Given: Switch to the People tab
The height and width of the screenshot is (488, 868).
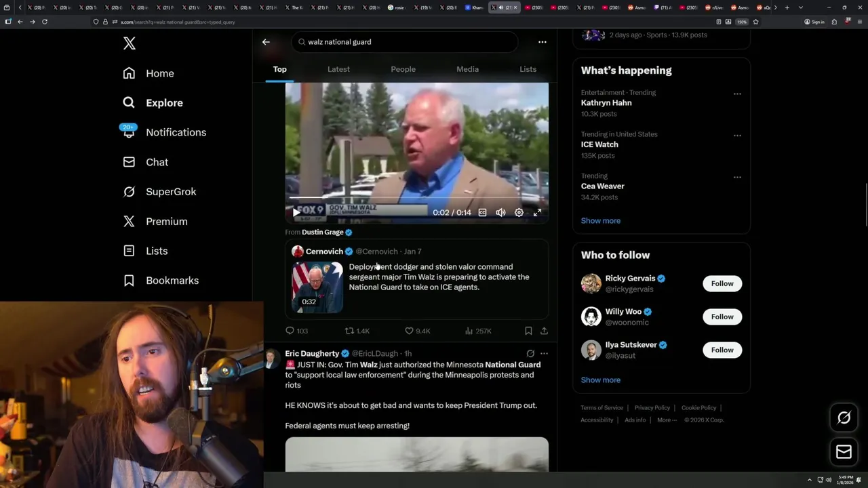Looking at the screenshot, I should point(403,69).
